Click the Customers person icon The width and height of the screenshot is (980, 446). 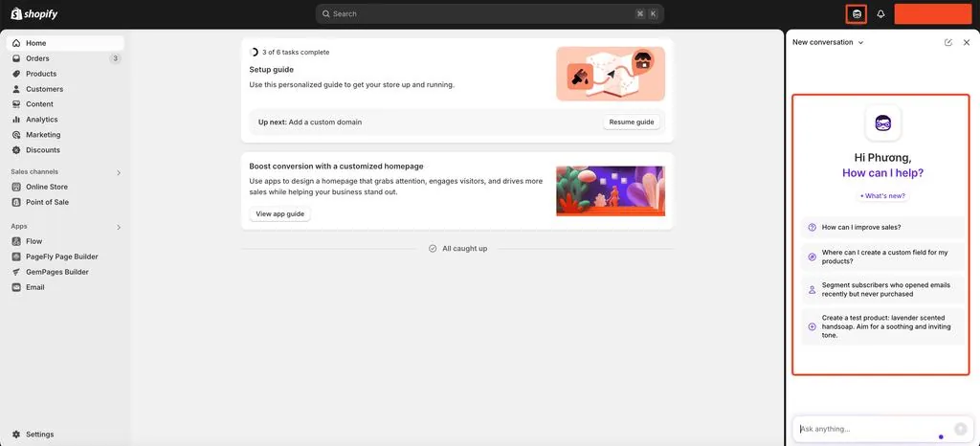16,89
